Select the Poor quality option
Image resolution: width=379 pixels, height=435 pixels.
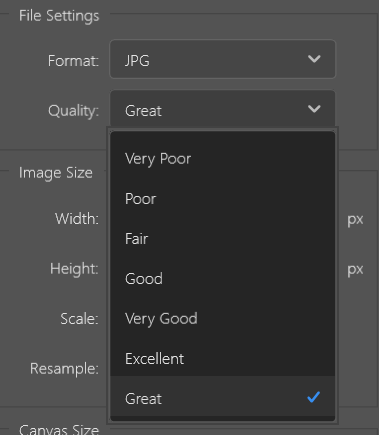[x=222, y=199]
